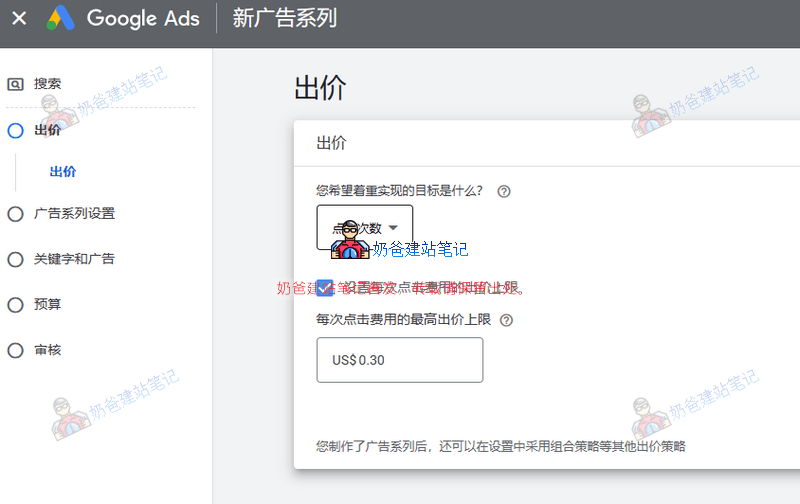This screenshot has width=800, height=504.
Task: Open the 点击次数 goal dropdown
Action: click(x=365, y=228)
